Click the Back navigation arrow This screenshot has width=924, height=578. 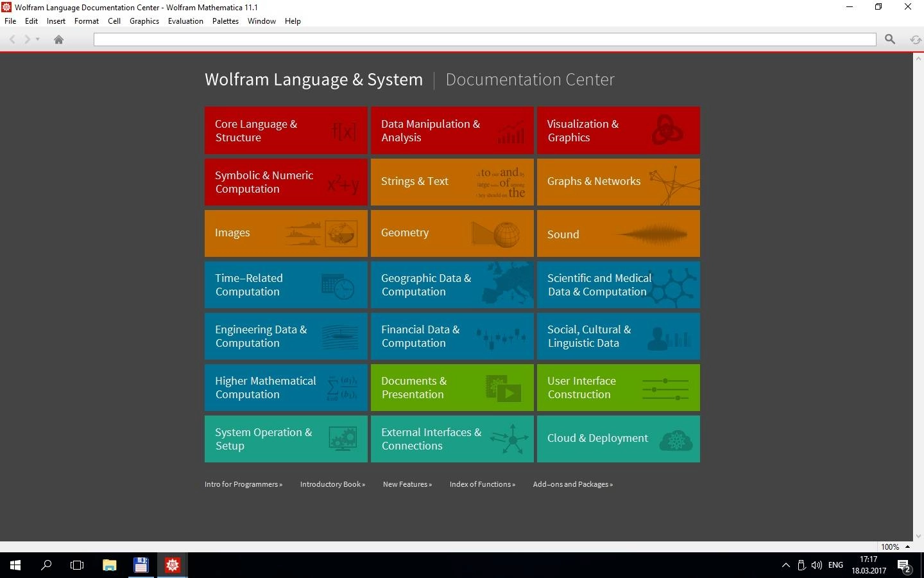(x=12, y=40)
